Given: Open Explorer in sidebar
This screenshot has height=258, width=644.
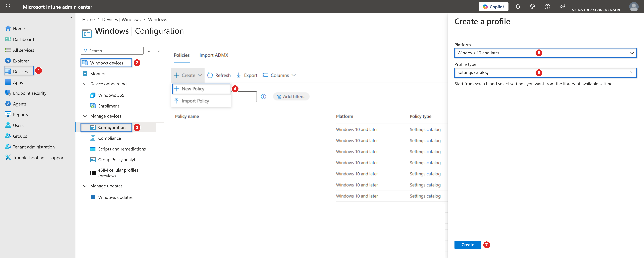Looking at the screenshot, I should tap(17, 61).
